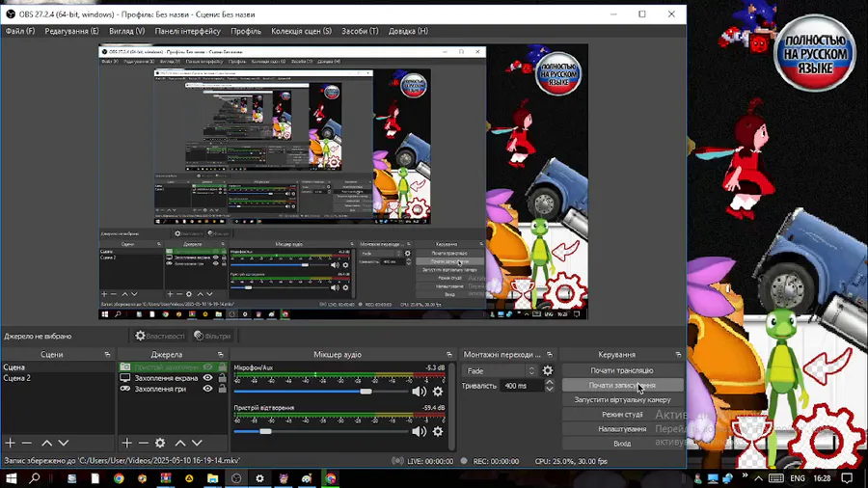Lock the Захоплення гри source
Image resolution: width=868 pixels, height=488 pixels.
pyautogui.click(x=222, y=389)
